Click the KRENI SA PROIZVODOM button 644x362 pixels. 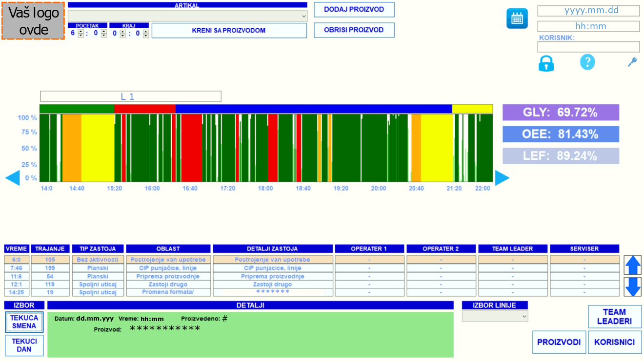click(229, 30)
